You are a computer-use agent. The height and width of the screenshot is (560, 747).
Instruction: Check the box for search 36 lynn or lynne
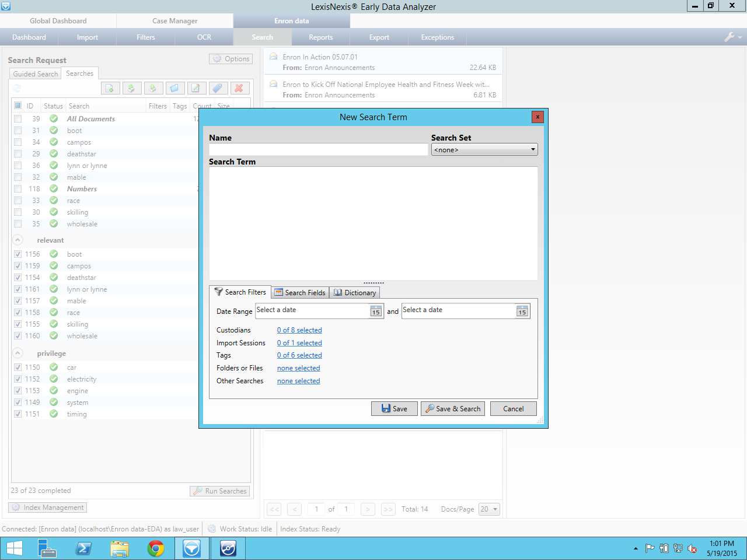click(x=18, y=166)
